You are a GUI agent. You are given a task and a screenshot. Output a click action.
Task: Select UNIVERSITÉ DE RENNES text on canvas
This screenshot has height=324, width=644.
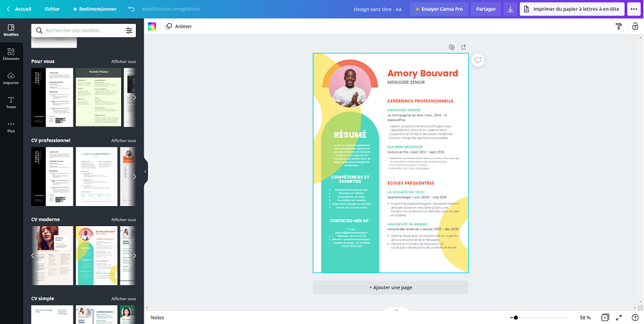point(408,224)
